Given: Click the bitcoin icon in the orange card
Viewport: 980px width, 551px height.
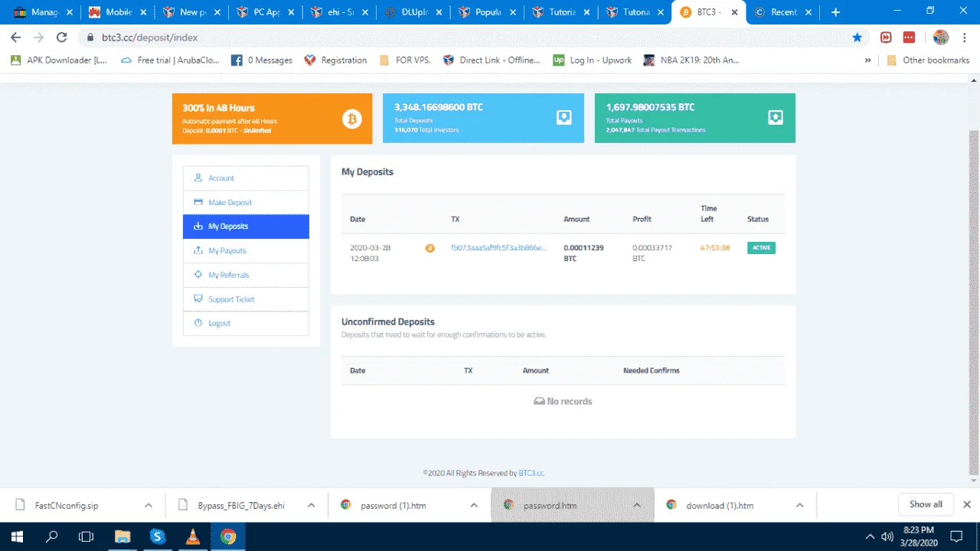Looking at the screenshot, I should (x=351, y=119).
